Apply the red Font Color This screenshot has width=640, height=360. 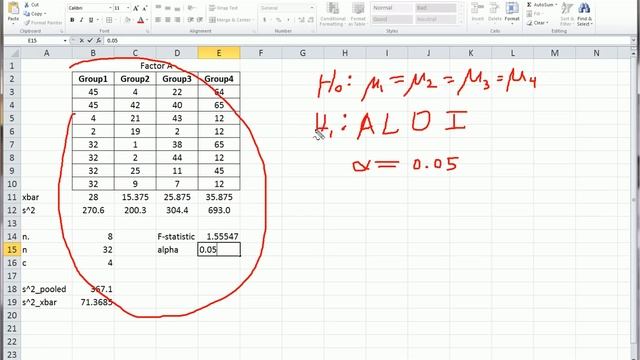pos(140,20)
